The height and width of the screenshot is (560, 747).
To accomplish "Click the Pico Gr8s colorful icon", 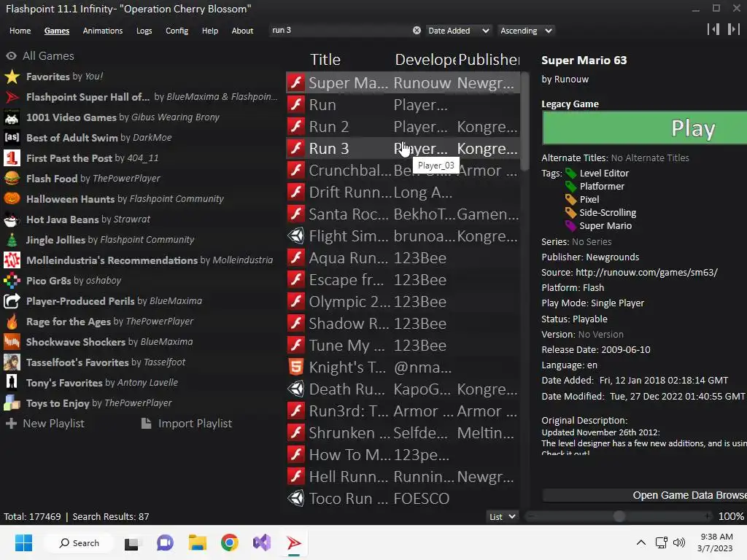I will coord(12,281).
